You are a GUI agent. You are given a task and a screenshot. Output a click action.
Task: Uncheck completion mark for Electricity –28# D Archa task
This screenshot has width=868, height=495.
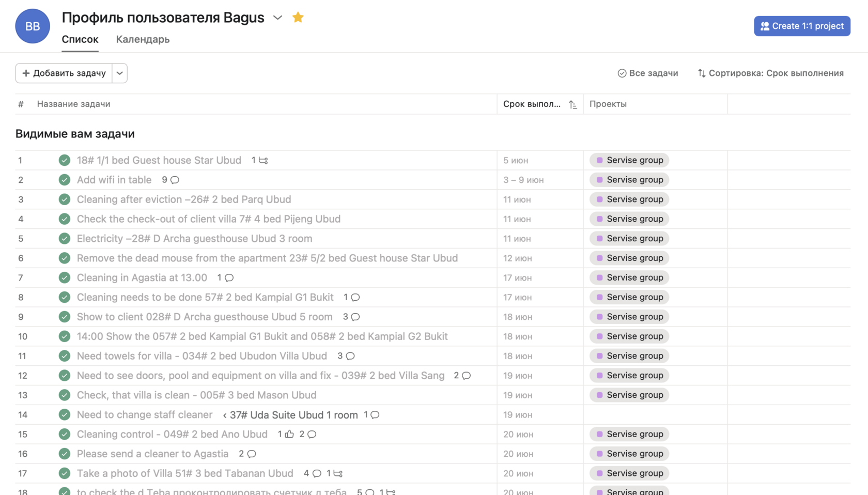[65, 239]
